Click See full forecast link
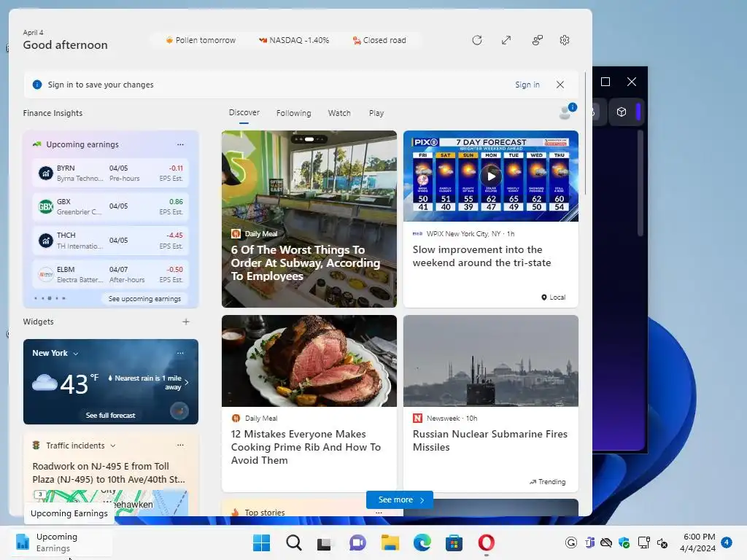 (111, 415)
